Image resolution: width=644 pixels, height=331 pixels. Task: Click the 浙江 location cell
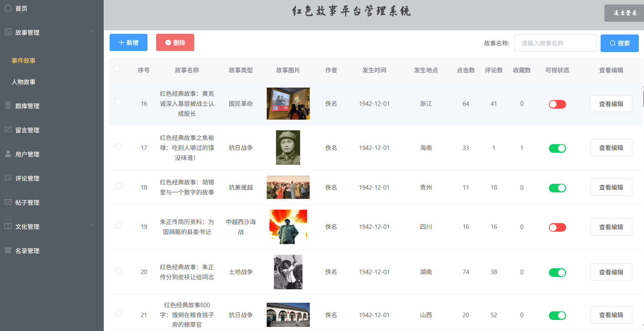click(x=426, y=104)
